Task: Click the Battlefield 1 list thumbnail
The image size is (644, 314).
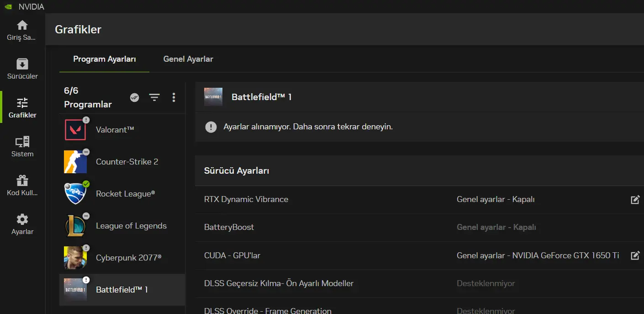Action: tap(75, 290)
